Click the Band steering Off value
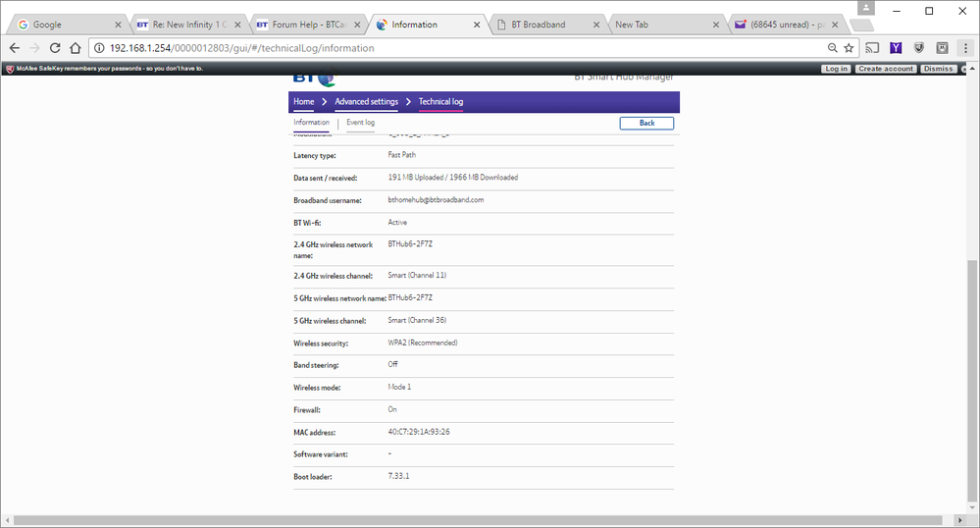The height and width of the screenshot is (528, 980). [x=392, y=365]
